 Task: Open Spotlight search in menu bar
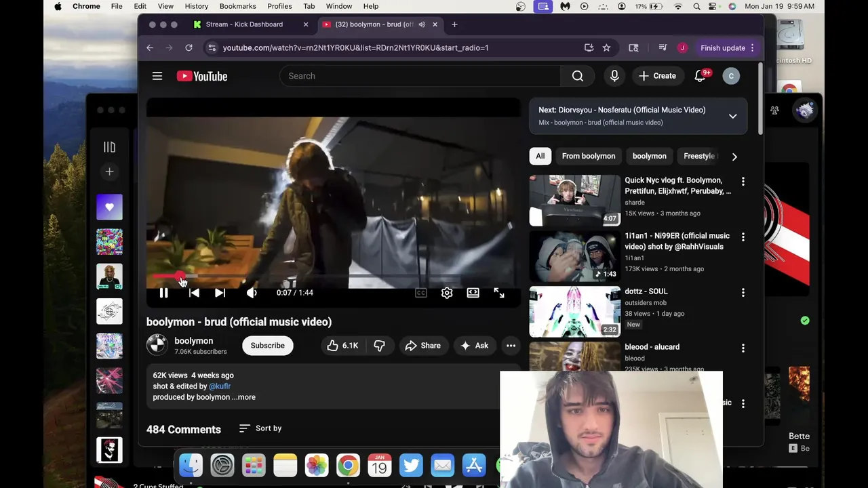tap(696, 6)
